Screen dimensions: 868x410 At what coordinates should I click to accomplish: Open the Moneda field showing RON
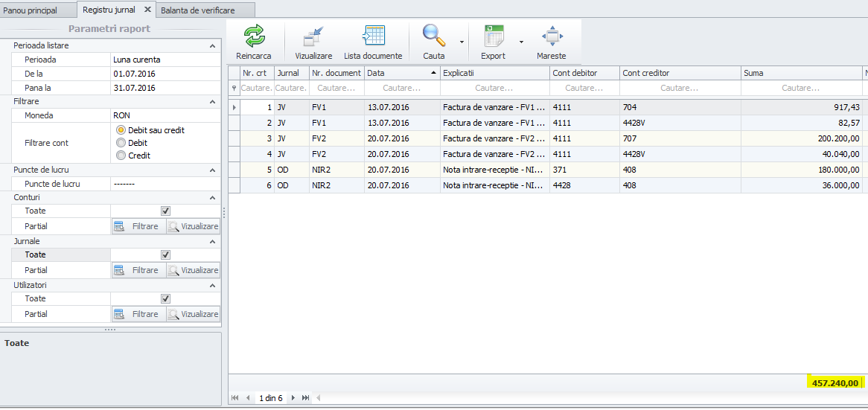pos(165,115)
